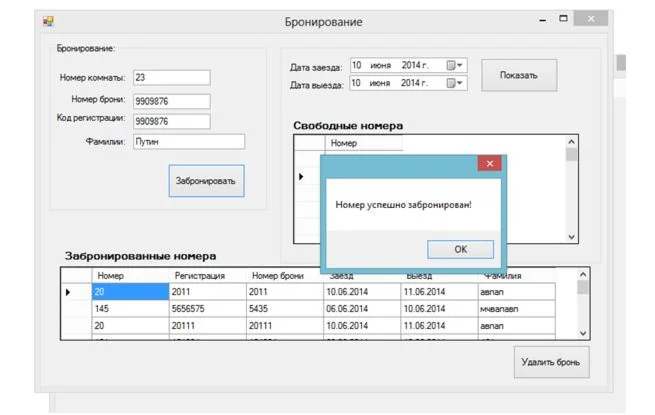Click the Номер header in Свободные номера
Screen dimensions: 655x415
343,144
